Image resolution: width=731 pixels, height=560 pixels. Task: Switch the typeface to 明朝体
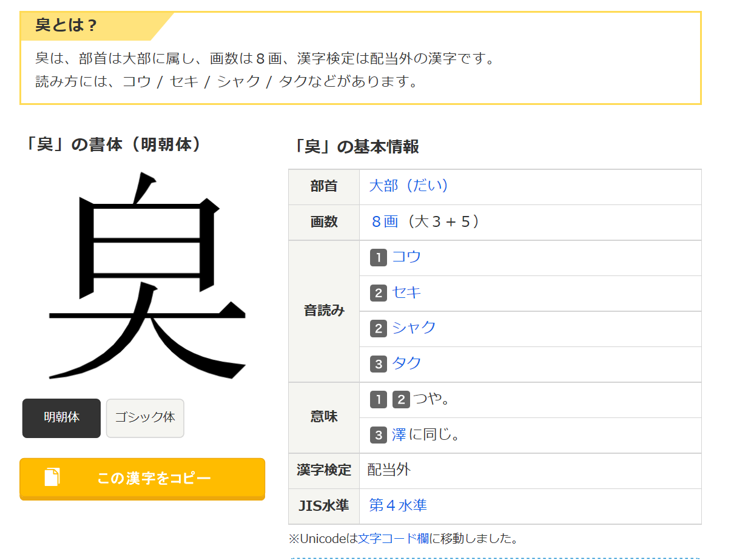[61, 417]
